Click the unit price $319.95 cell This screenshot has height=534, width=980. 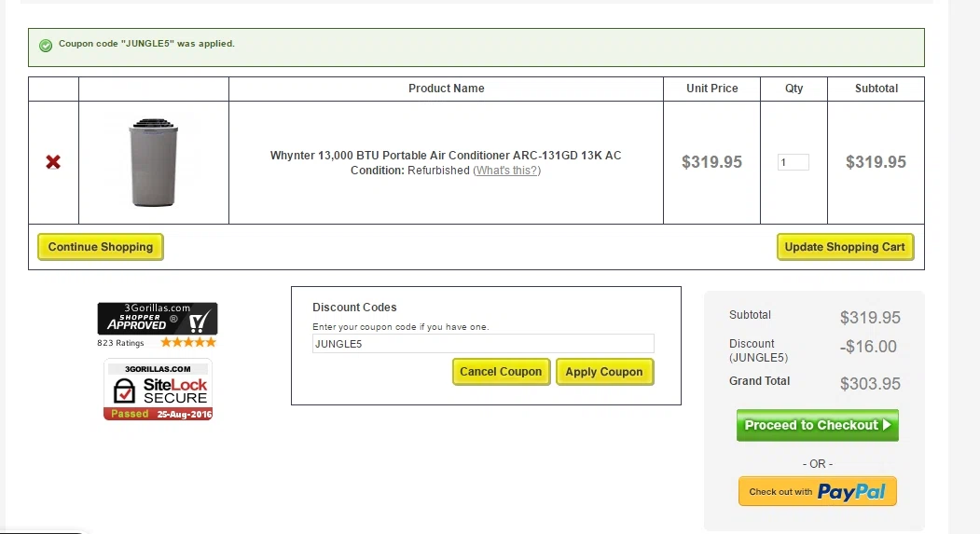click(x=711, y=162)
